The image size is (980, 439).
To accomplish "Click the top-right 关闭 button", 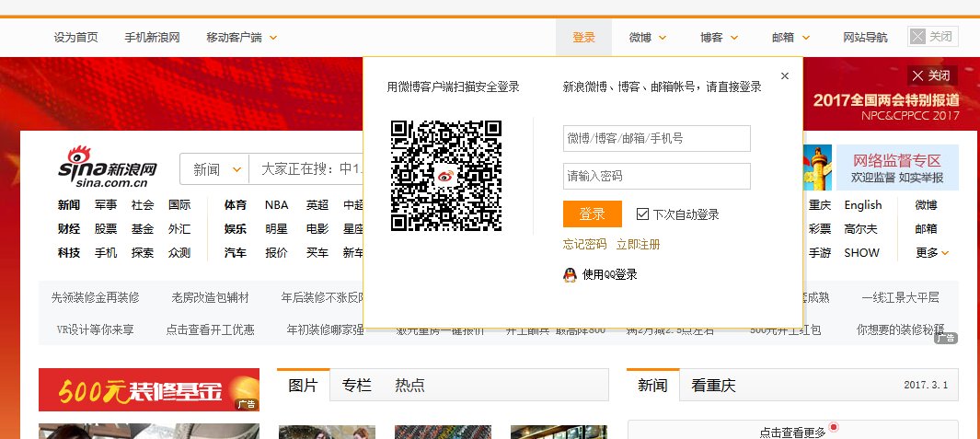I will click(932, 36).
